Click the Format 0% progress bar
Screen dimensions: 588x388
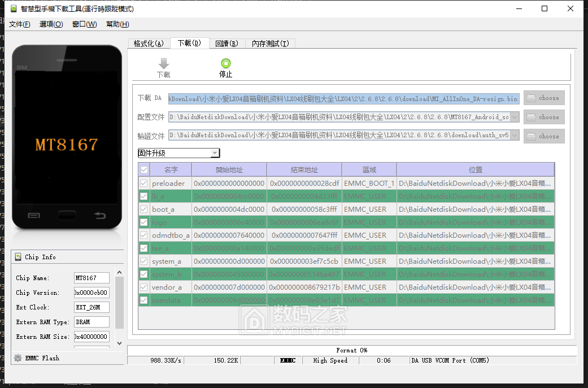353,350
